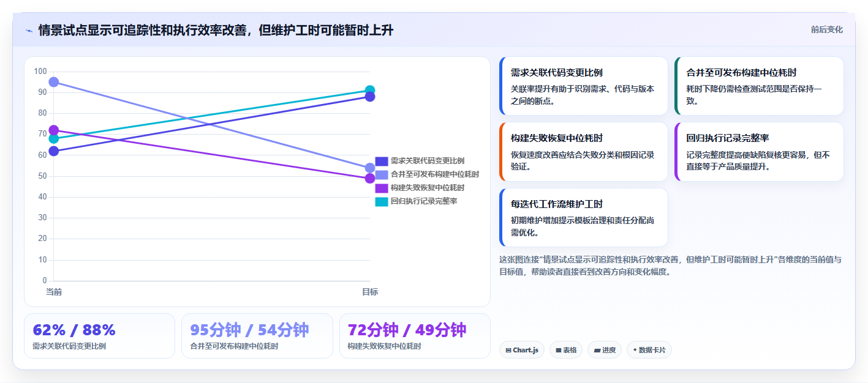Click the main title 情景试点显示可追踪性 heading
868x383 pixels.
click(x=216, y=30)
